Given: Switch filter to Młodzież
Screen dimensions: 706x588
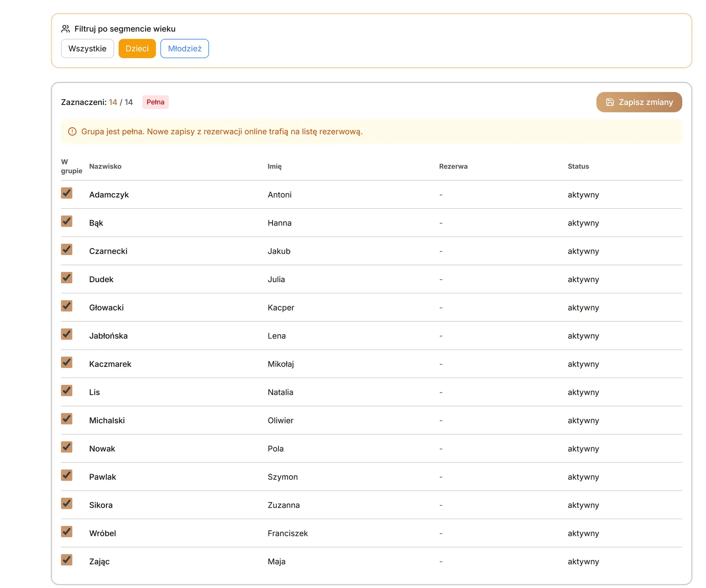Looking at the screenshot, I should 185,49.
